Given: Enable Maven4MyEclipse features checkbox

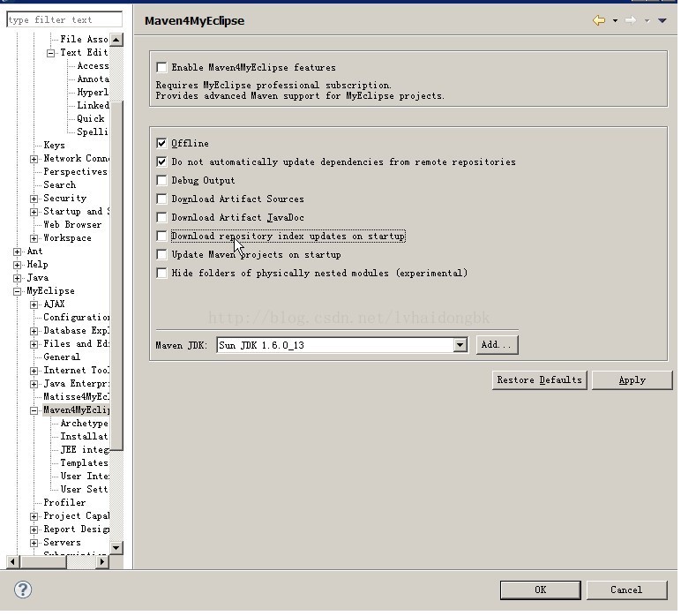Looking at the screenshot, I should [x=161, y=67].
